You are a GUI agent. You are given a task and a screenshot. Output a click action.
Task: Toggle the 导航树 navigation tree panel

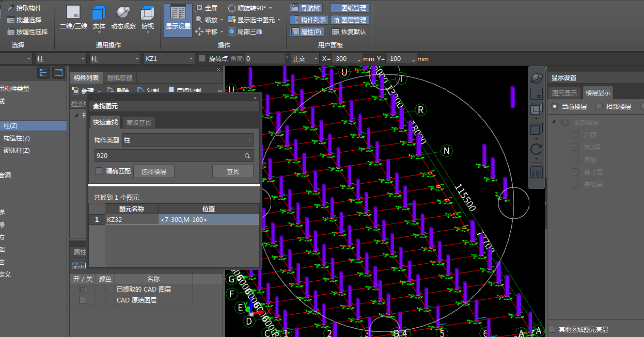(306, 8)
